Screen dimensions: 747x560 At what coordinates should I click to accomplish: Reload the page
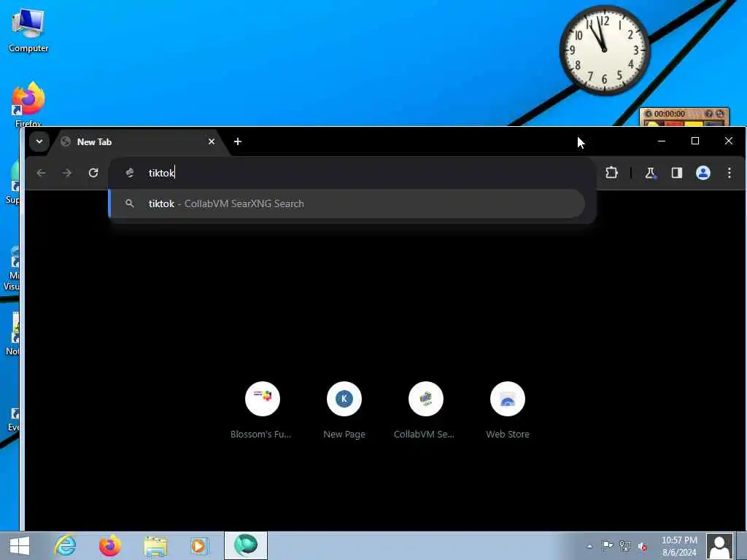tap(93, 173)
